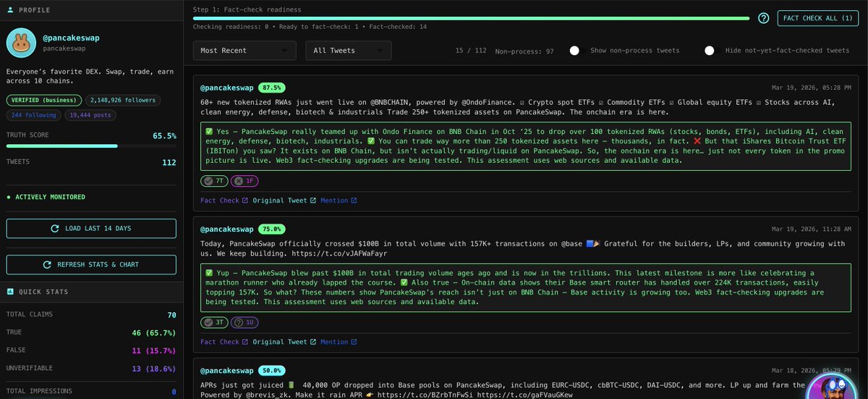Click the 2,148,926 followers badge
The image size is (868, 399).
pos(123,100)
